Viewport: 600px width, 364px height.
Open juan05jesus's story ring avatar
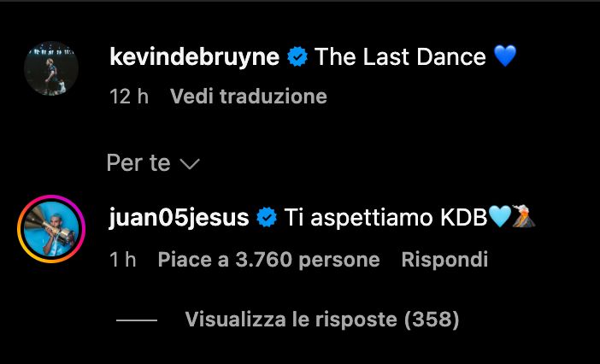coord(51,230)
